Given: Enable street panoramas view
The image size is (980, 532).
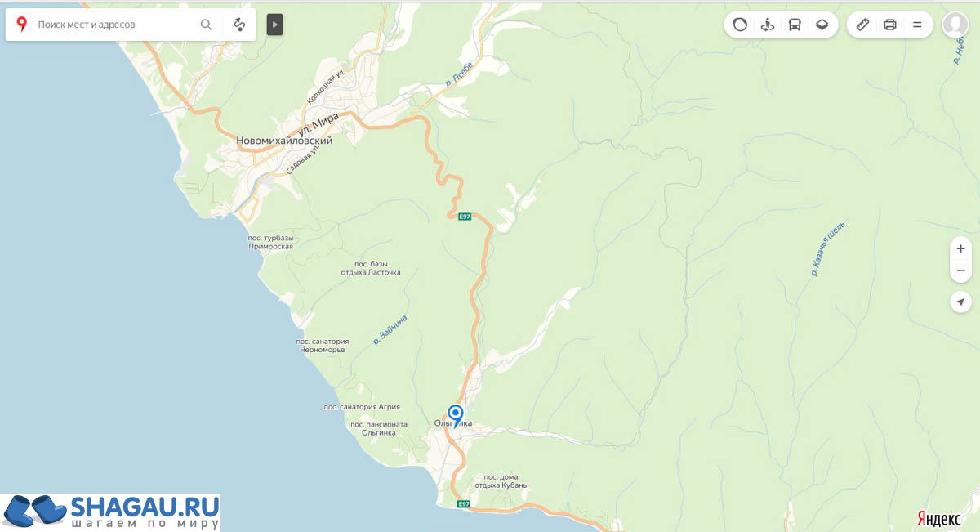Looking at the screenshot, I should pos(767,25).
